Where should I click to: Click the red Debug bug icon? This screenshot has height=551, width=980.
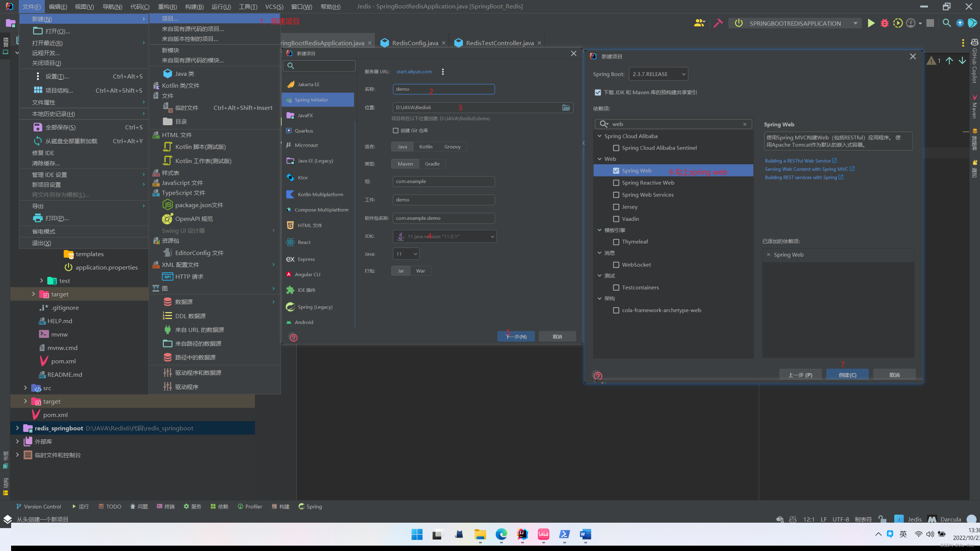884,23
